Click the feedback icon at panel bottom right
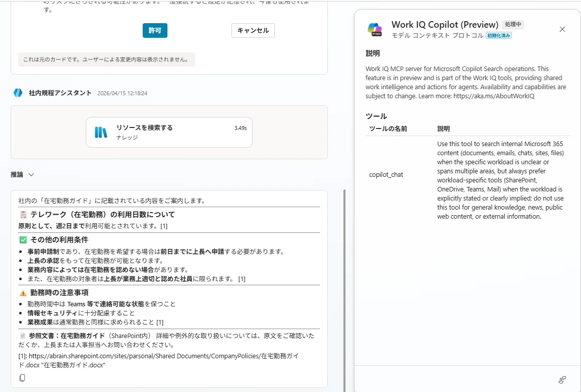The image size is (581, 392). point(562,380)
